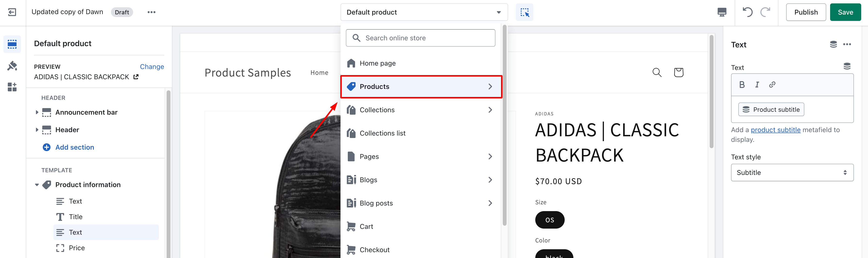Viewport: 868px width, 258px height.
Task: Click the green Save button
Action: [x=845, y=12]
